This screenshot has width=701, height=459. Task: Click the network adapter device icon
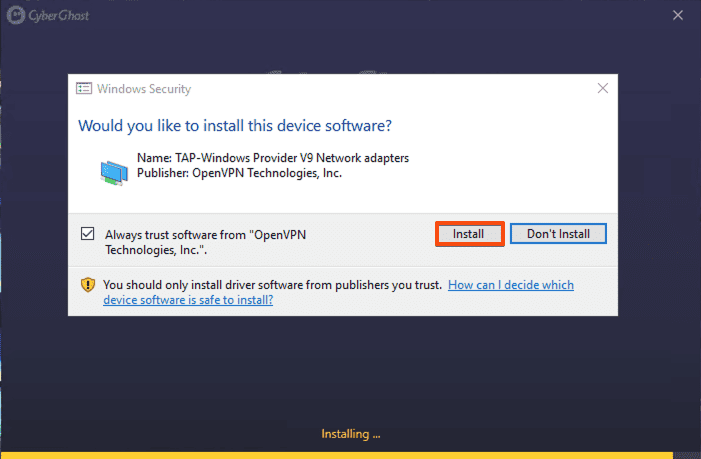click(x=114, y=172)
